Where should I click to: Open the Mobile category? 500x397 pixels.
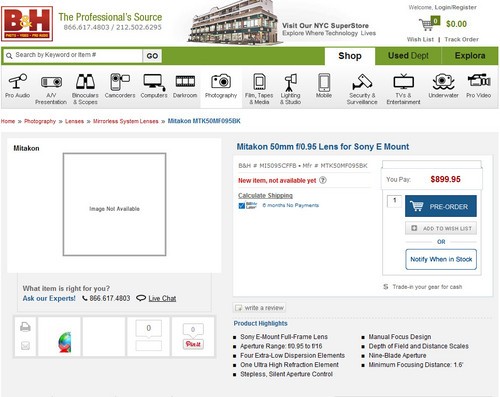coord(324,86)
